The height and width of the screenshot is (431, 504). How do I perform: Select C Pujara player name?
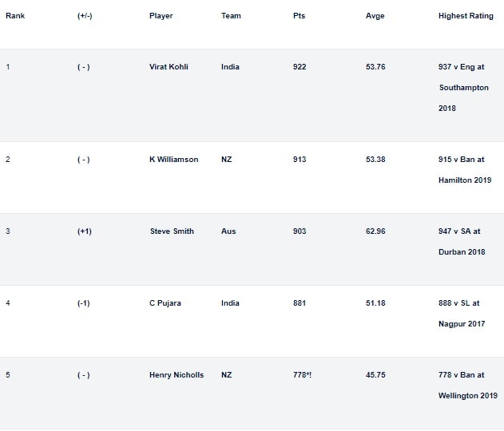(x=165, y=303)
